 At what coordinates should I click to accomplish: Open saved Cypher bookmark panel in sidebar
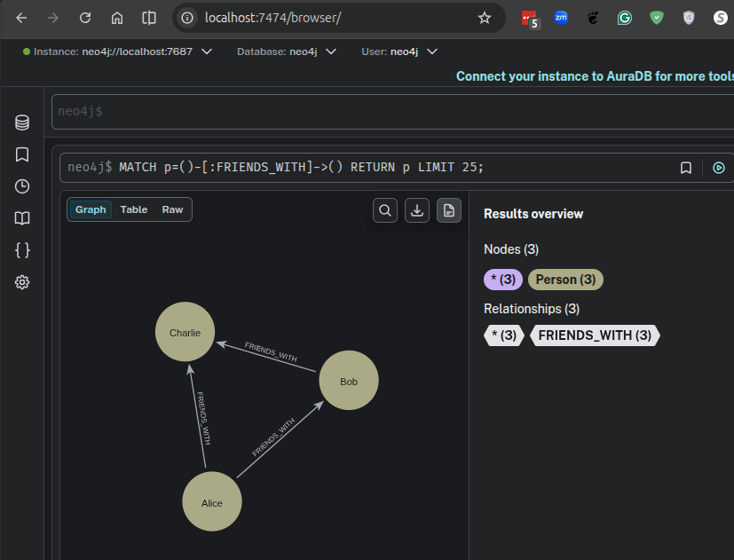pyautogui.click(x=22, y=154)
